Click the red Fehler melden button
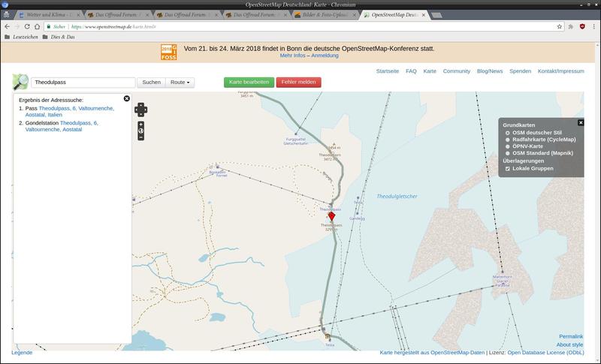Screen dimensions: 601x364 tap(298, 82)
